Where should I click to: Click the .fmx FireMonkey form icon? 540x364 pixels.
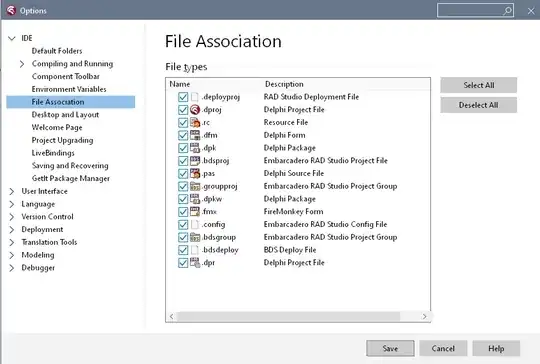195,211
